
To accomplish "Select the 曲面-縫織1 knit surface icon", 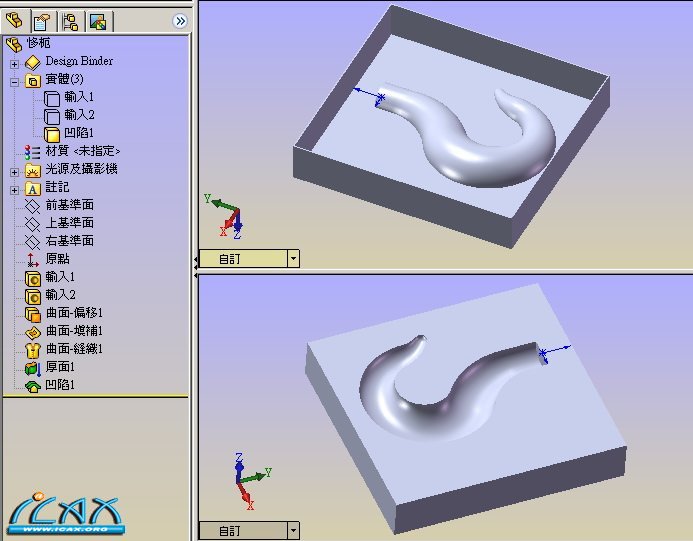I will pyautogui.click(x=33, y=351).
